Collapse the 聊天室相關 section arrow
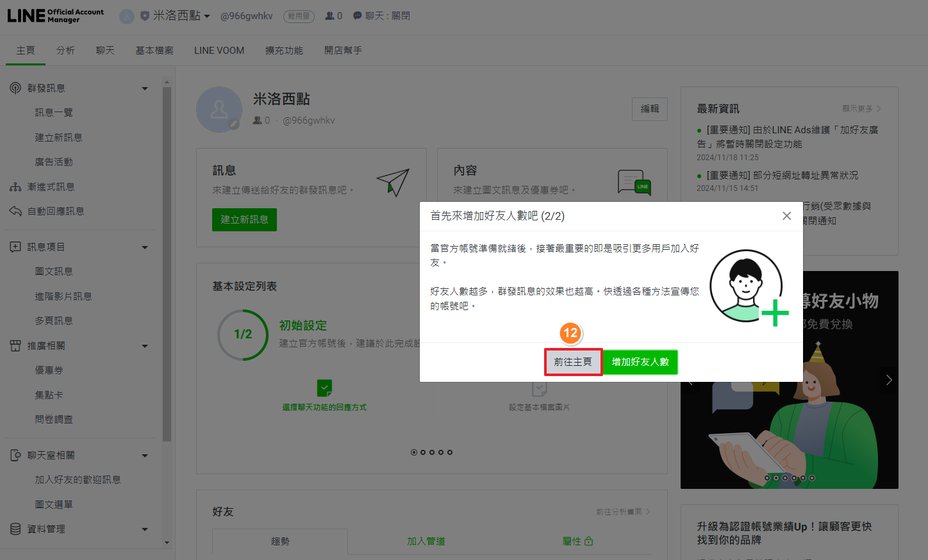The width and height of the screenshot is (928, 560). coord(145,456)
